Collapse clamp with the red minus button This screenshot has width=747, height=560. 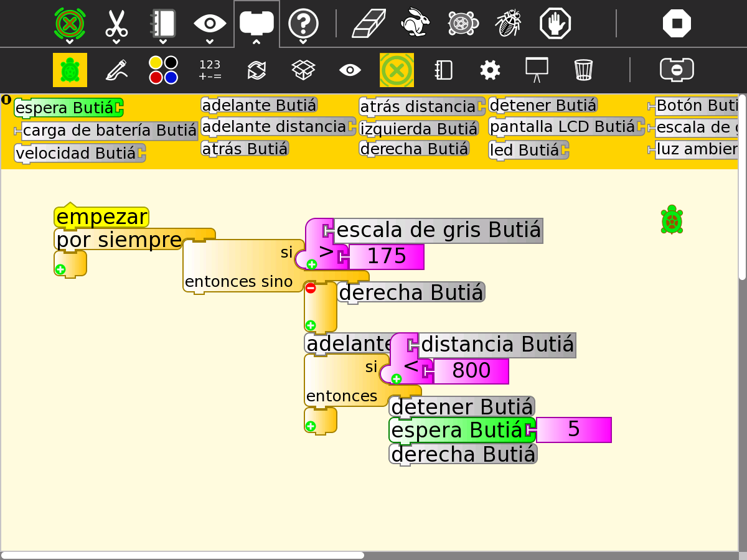(311, 287)
